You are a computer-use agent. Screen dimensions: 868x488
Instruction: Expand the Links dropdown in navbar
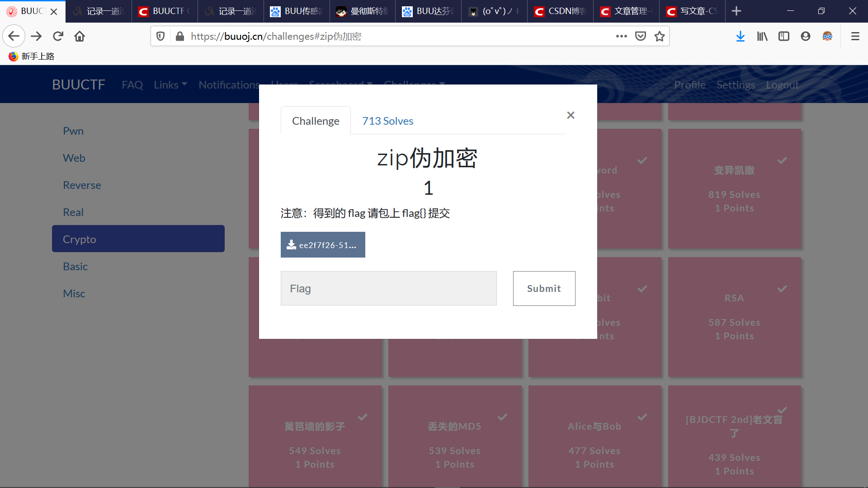[x=170, y=84]
